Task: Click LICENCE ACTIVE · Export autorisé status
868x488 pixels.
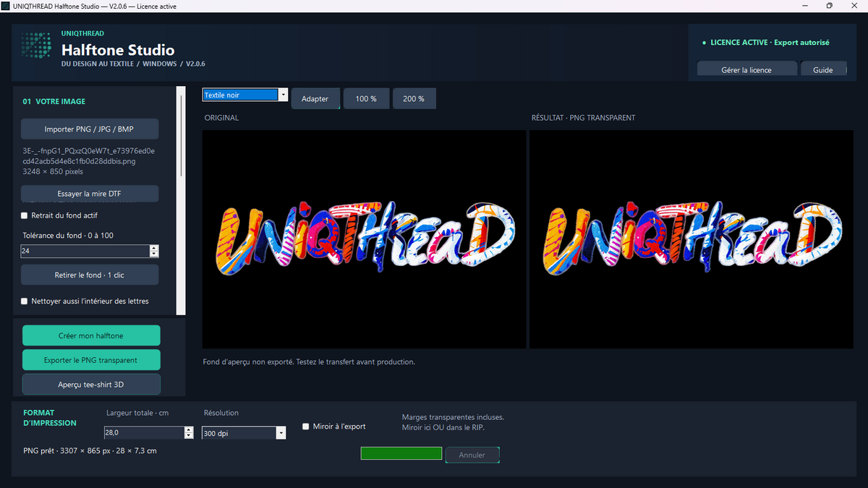Action: point(770,43)
